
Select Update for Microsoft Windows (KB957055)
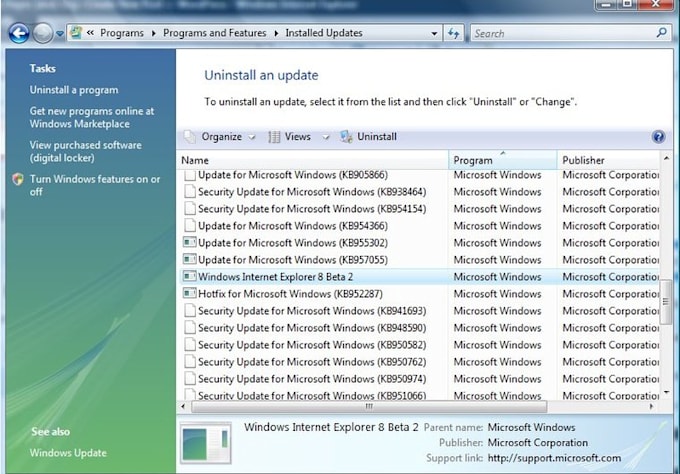tap(293, 260)
